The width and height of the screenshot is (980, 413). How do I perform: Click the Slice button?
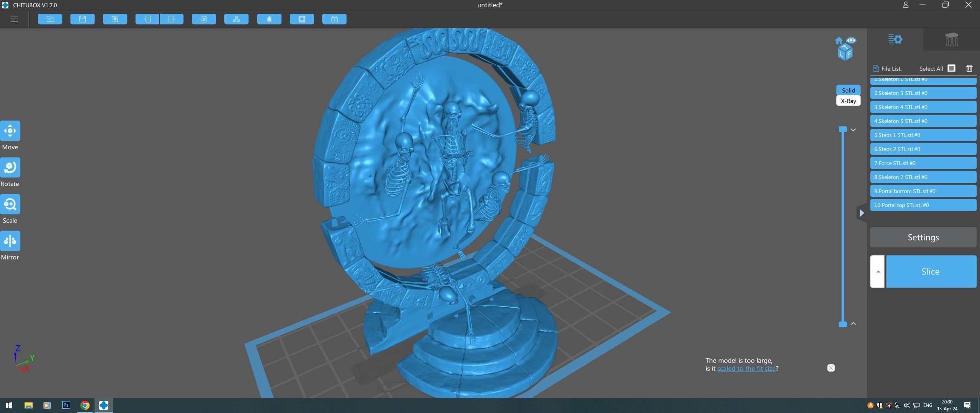(931, 272)
